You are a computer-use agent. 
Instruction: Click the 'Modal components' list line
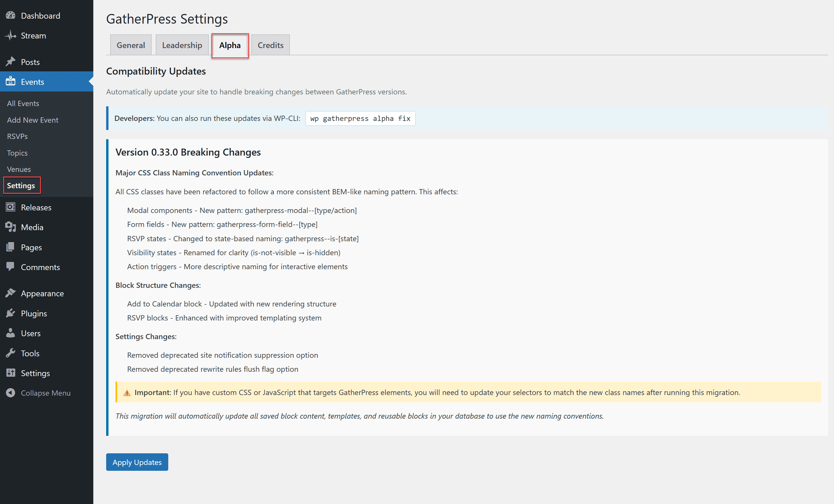coord(242,210)
